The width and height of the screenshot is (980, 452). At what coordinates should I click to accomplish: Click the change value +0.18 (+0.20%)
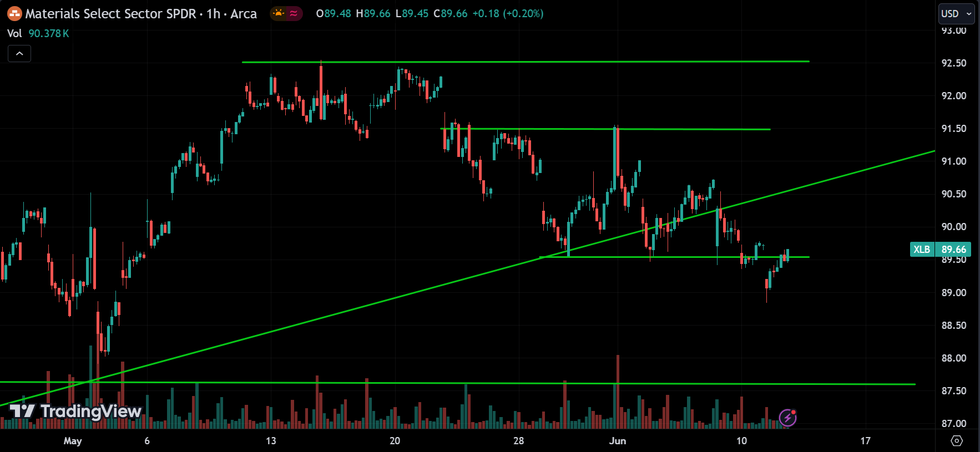click(x=508, y=13)
